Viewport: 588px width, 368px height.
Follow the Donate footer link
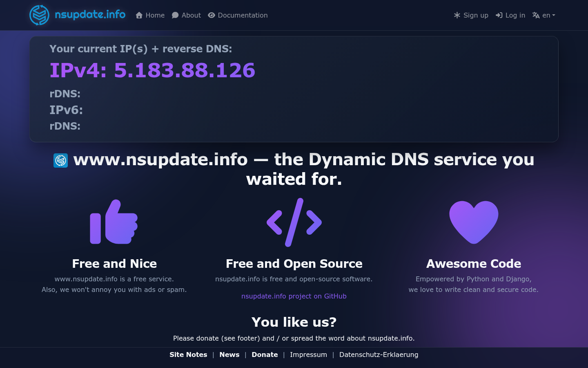[265, 355]
